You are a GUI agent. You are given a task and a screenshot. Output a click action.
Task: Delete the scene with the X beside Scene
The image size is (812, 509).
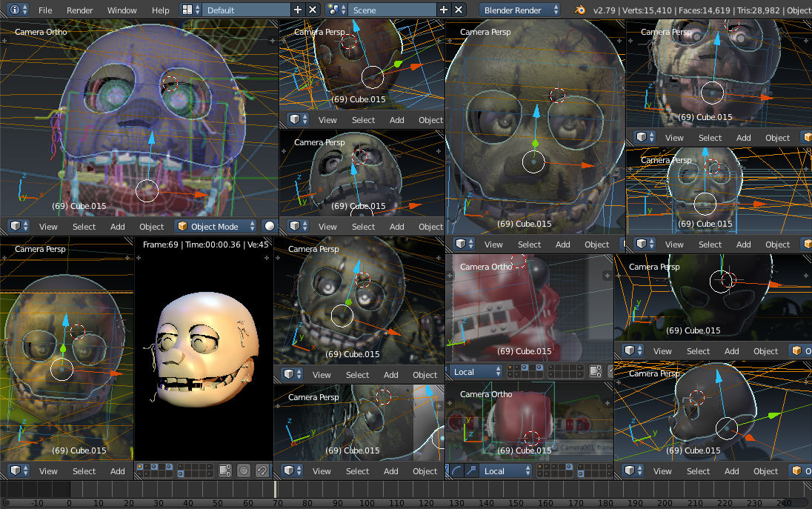[x=459, y=10]
